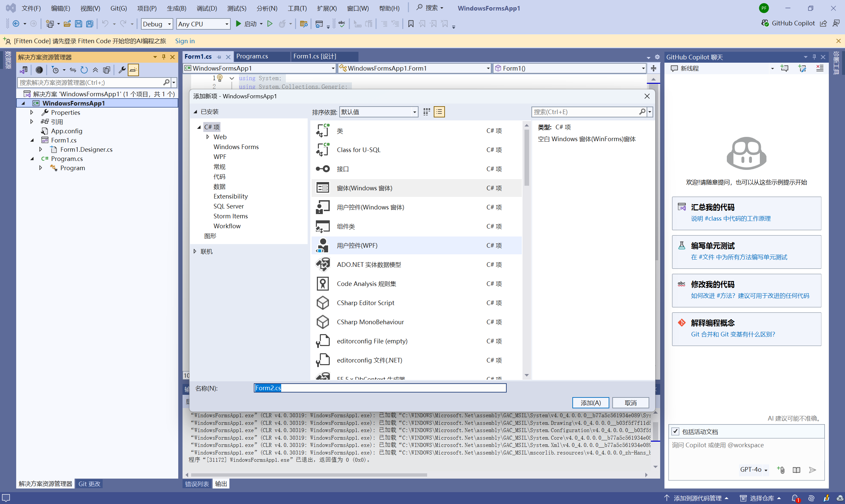Click the 编写单元测试 suggestion card
Image resolution: width=845 pixels, height=504 pixels.
pos(746,252)
